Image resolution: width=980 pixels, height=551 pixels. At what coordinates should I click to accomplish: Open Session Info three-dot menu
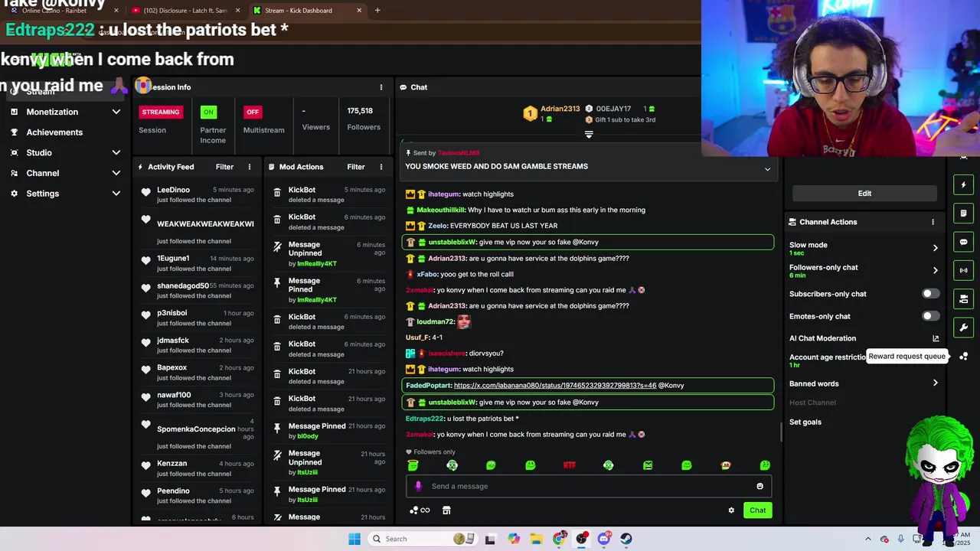point(381,87)
